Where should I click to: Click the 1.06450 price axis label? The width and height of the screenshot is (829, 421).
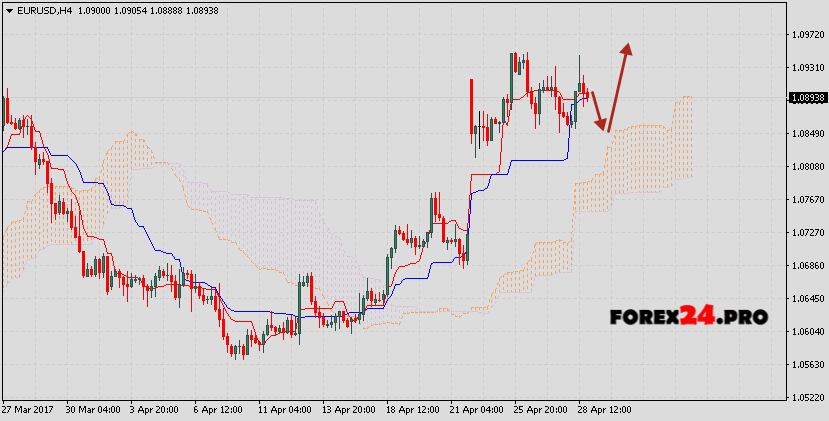[x=806, y=299]
